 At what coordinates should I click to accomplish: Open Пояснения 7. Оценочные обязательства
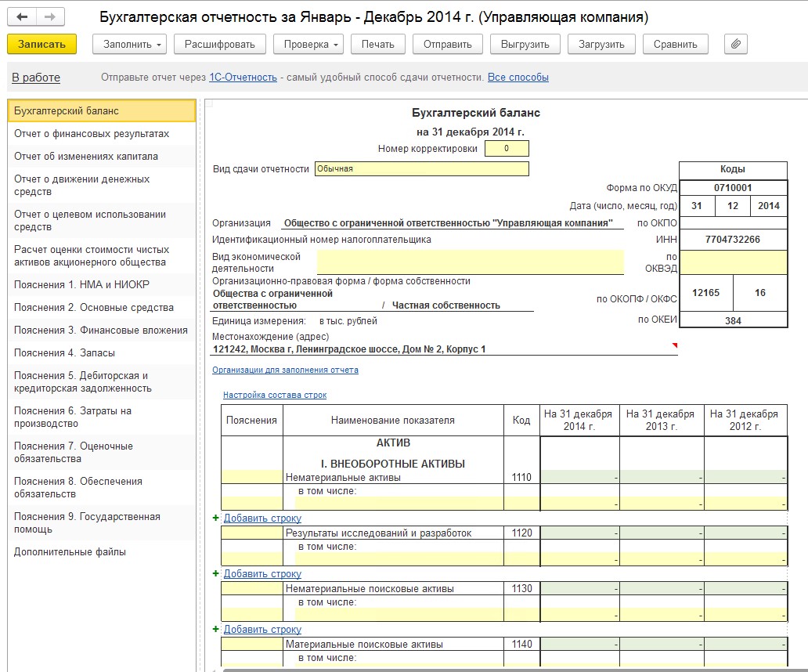point(102,453)
